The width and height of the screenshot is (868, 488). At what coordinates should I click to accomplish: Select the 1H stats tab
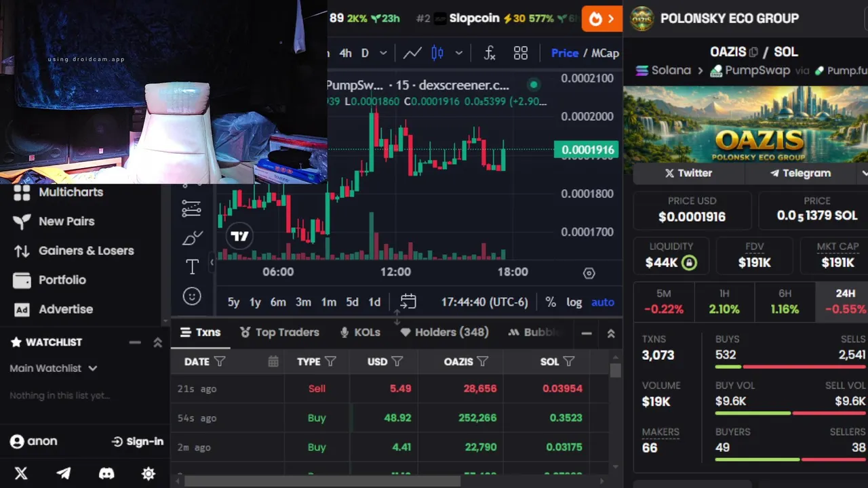(x=724, y=301)
